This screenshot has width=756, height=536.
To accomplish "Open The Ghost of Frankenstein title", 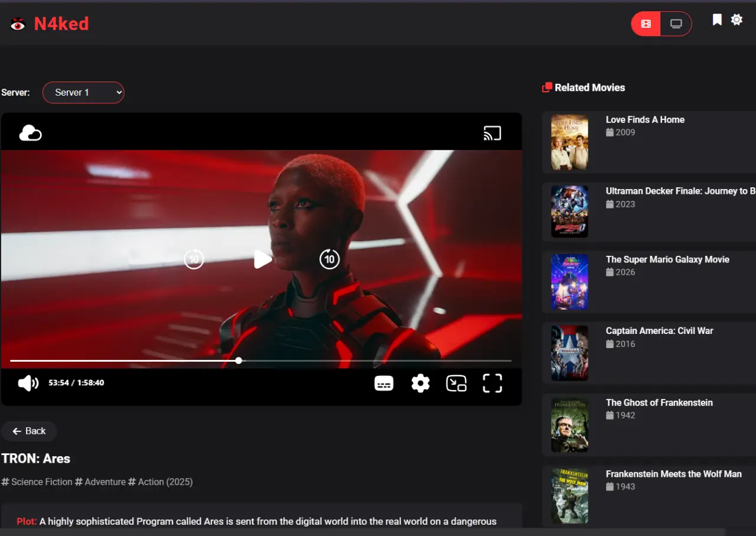I will [659, 402].
